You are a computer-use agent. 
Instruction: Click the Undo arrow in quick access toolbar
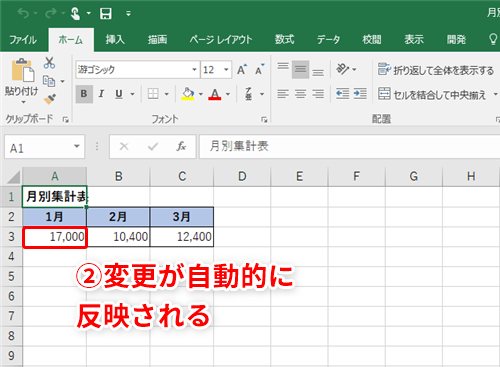pos(23,13)
